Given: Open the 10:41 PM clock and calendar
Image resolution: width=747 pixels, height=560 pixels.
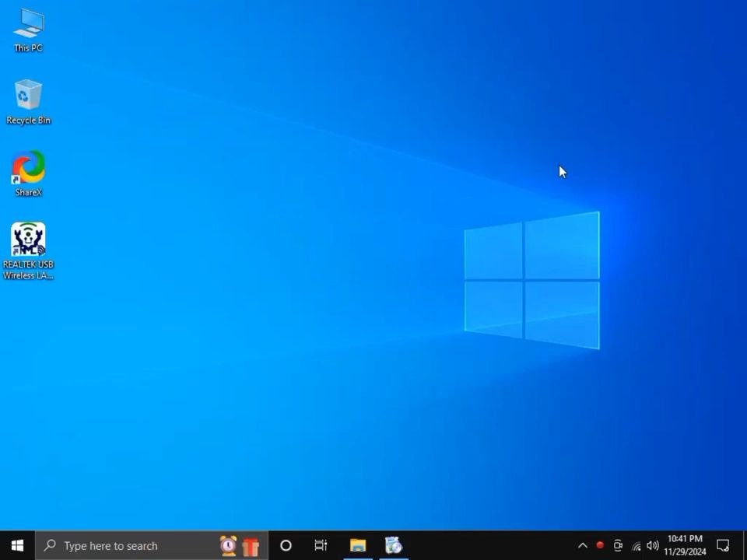Looking at the screenshot, I should coord(685,545).
